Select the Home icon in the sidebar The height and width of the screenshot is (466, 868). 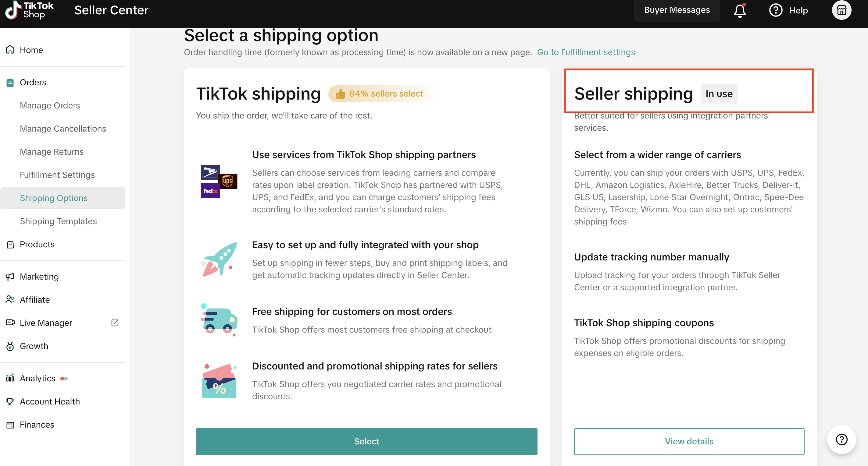click(10, 50)
